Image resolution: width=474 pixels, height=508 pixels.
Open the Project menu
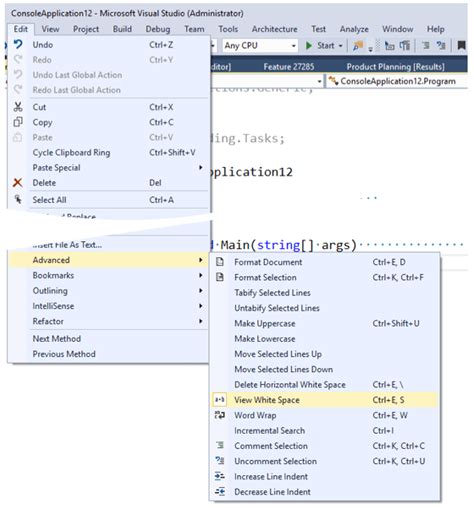(x=86, y=29)
